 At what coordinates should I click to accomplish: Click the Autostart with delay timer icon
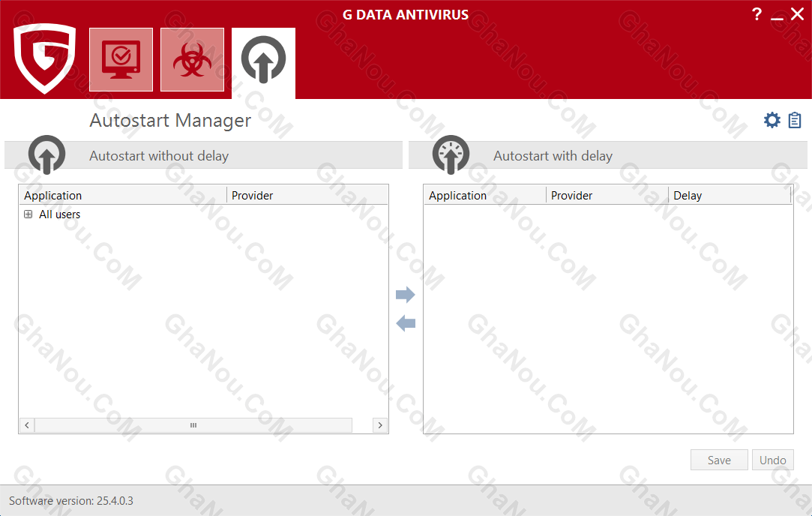pos(451,154)
